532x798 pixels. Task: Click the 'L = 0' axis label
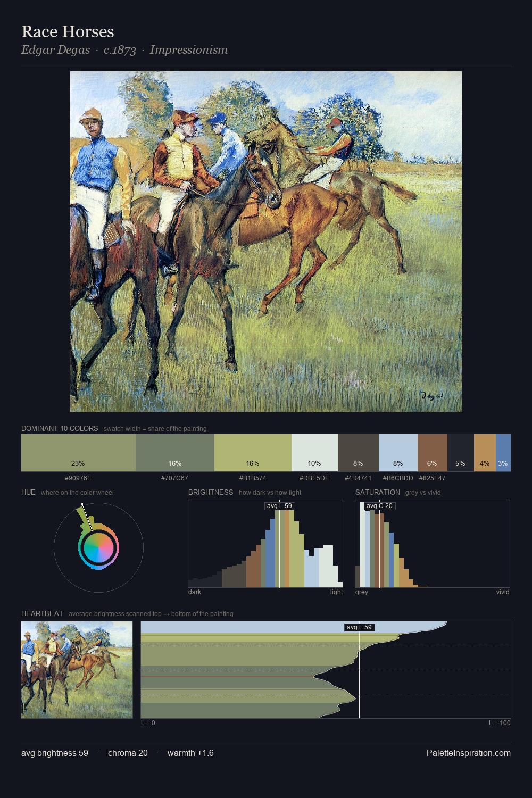[x=148, y=723]
